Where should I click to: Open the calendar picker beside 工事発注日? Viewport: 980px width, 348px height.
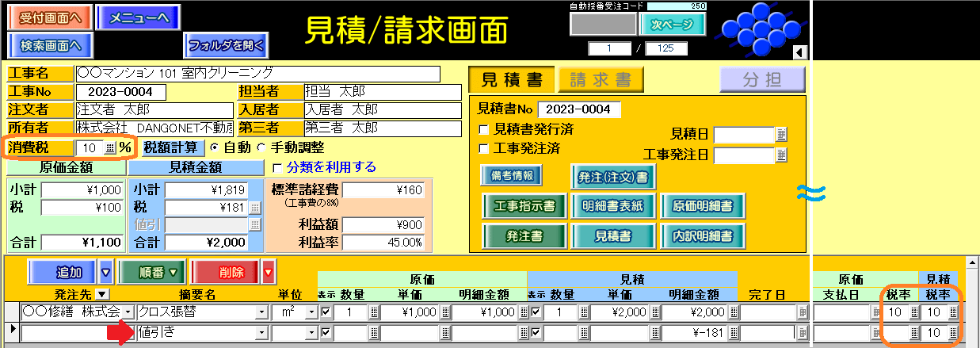click(781, 155)
